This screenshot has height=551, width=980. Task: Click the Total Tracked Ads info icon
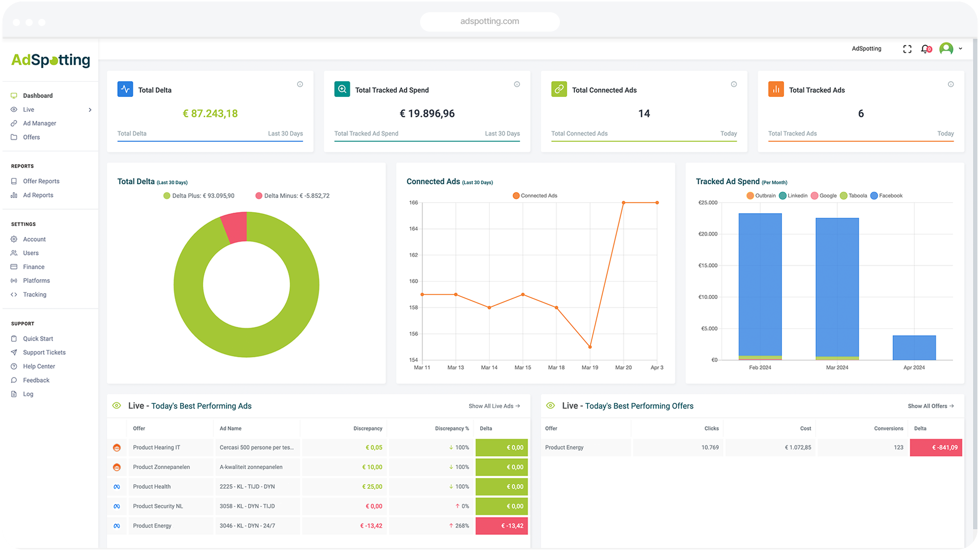(951, 84)
